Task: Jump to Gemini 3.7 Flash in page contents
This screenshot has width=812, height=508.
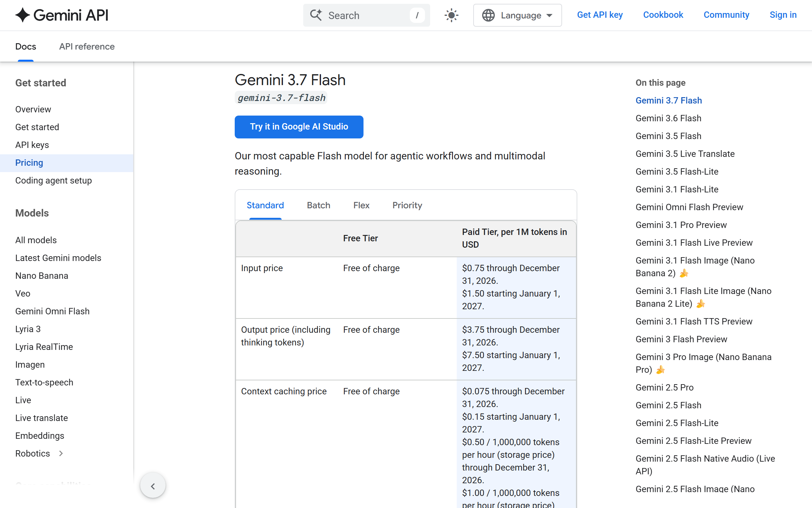Action: (x=669, y=100)
